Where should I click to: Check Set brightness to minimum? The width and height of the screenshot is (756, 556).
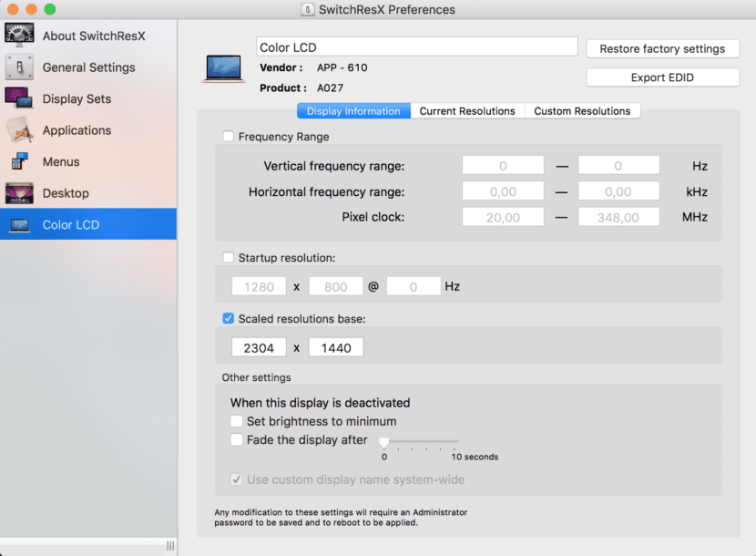click(236, 421)
